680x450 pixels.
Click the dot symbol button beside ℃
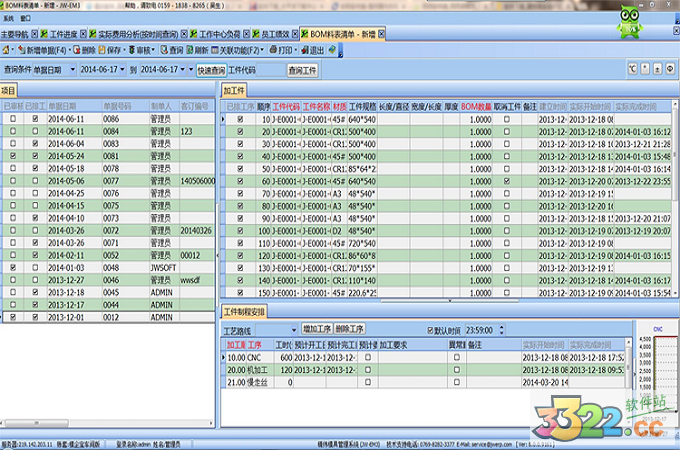point(645,69)
